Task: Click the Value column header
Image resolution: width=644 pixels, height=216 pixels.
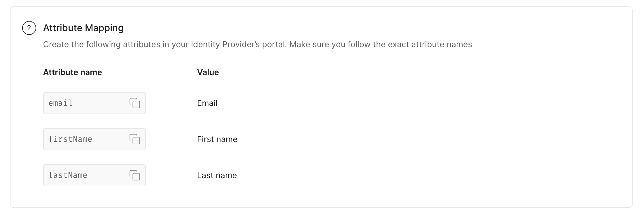Action: click(208, 72)
